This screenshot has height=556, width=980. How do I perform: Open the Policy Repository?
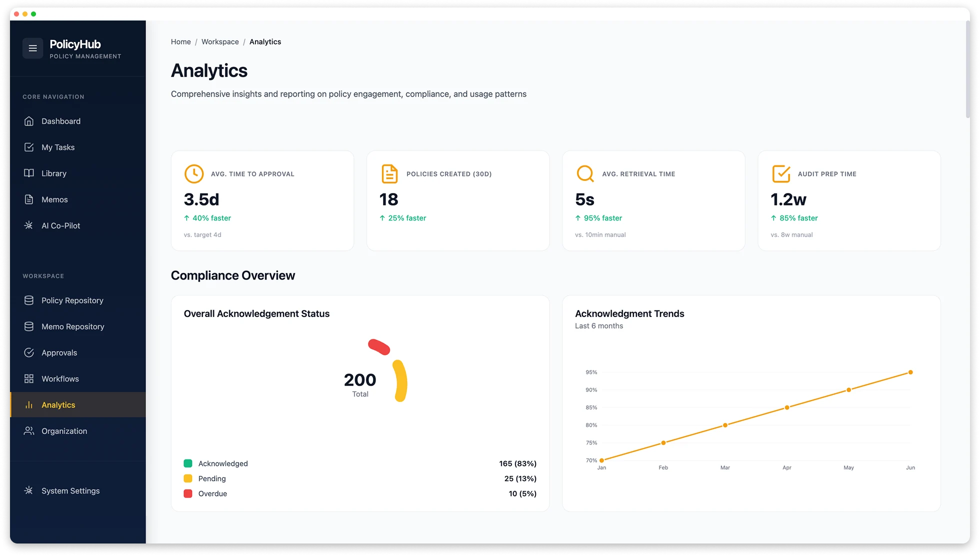coord(72,300)
